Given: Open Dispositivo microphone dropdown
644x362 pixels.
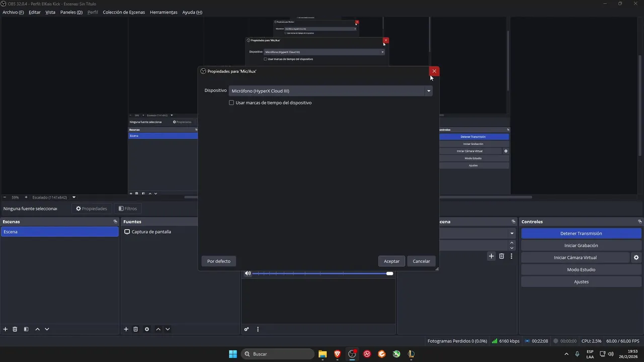Looking at the screenshot, I should tap(331, 91).
